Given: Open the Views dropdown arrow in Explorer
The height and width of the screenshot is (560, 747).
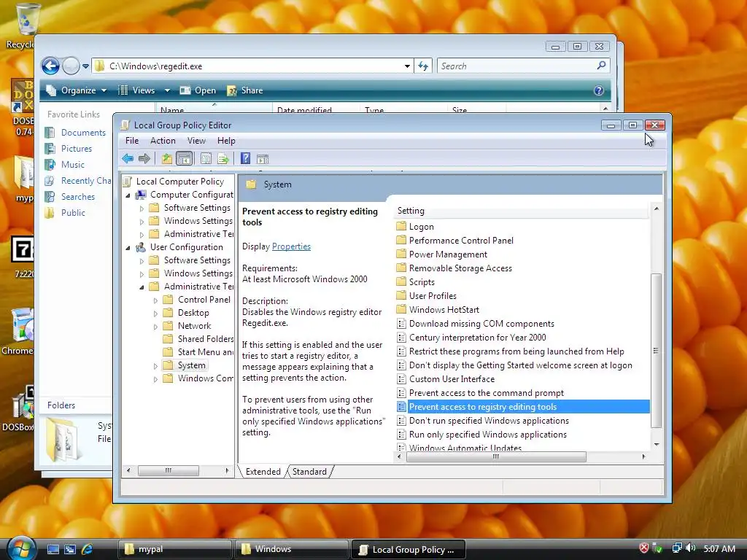Looking at the screenshot, I should click(167, 90).
